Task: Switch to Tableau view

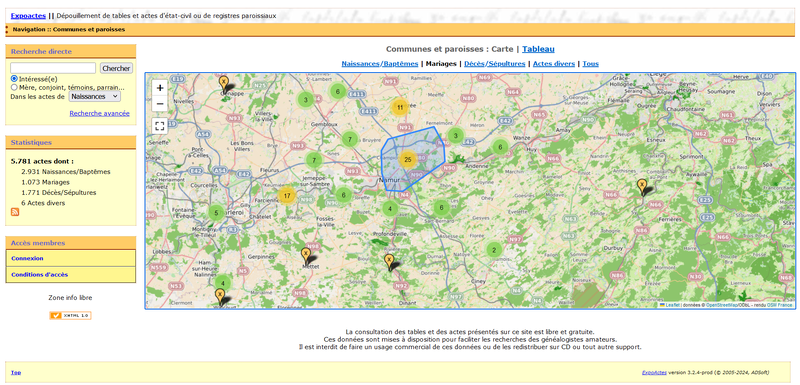Action: (x=538, y=49)
